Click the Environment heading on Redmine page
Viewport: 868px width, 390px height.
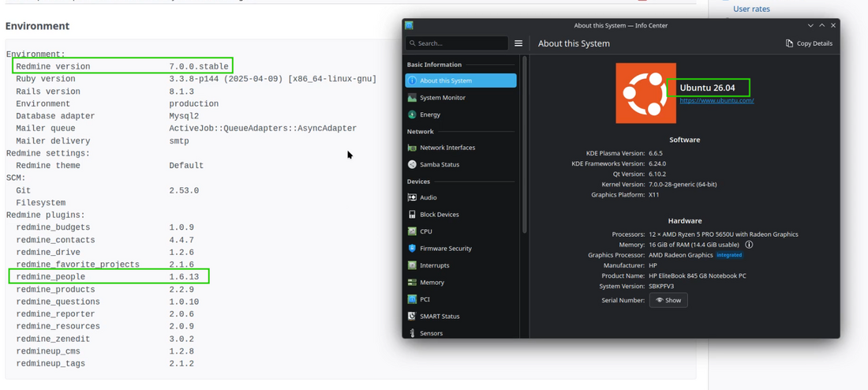click(38, 26)
